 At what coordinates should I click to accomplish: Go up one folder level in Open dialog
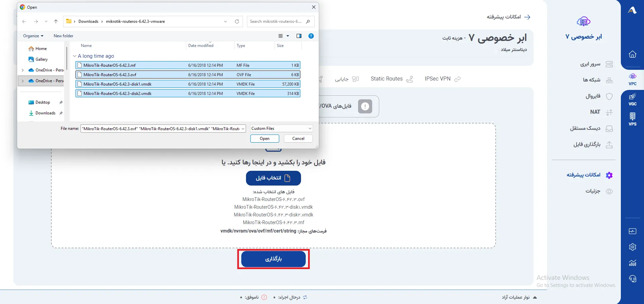(56, 21)
